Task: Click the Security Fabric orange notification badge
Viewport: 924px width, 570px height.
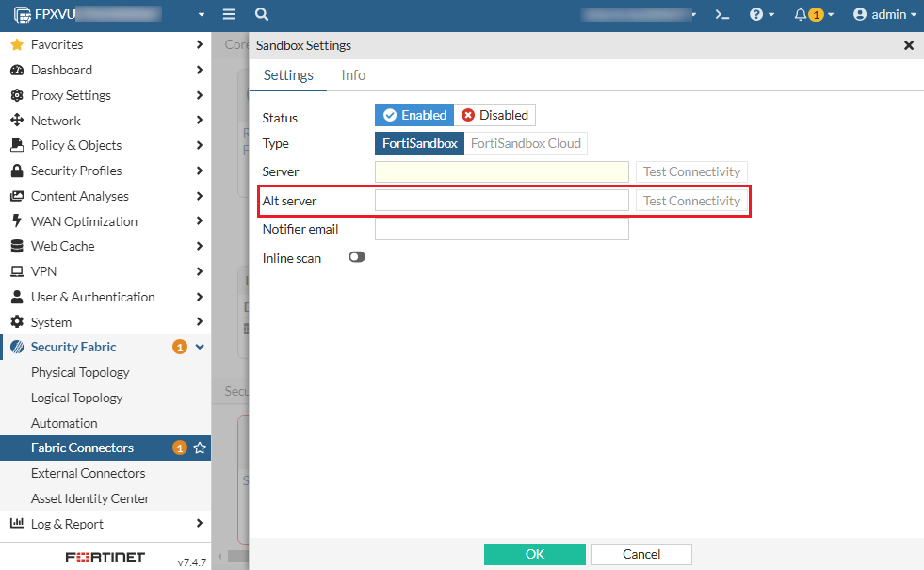Action: [180, 348]
